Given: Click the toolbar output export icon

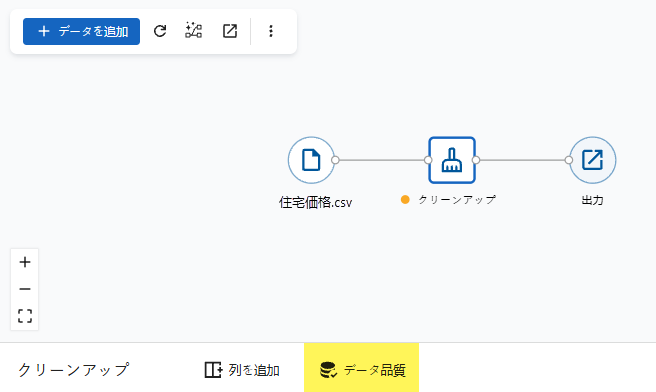Looking at the screenshot, I should [230, 31].
